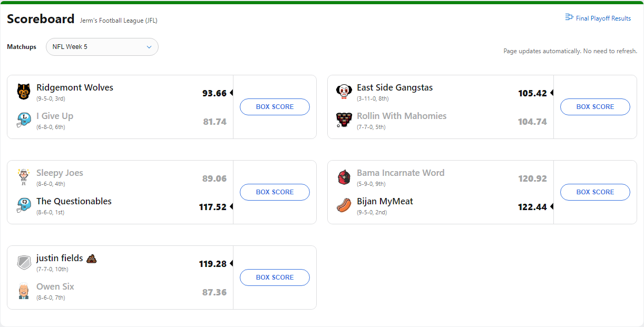Click the East Side Gangstas clown logo
644x327 pixels.
coord(344,92)
